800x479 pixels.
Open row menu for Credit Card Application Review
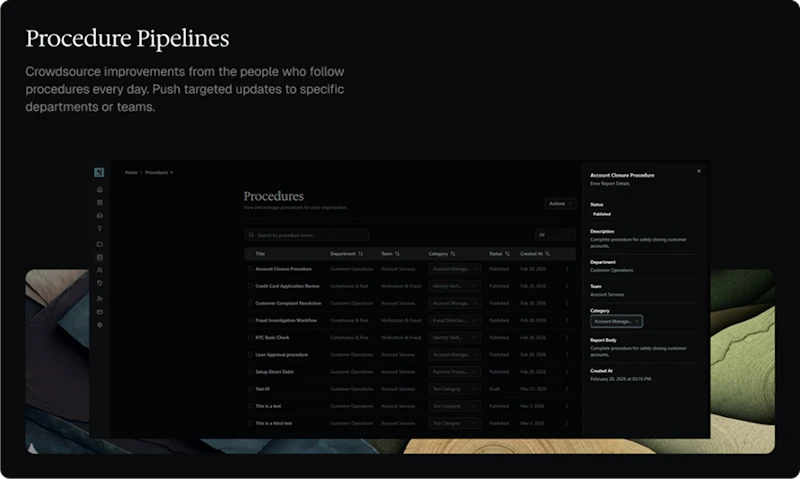tap(566, 286)
